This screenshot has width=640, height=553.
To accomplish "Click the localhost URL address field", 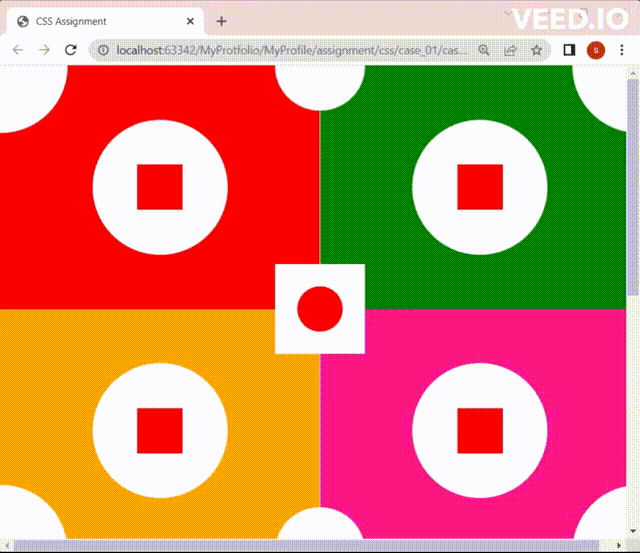I will [x=280, y=50].
